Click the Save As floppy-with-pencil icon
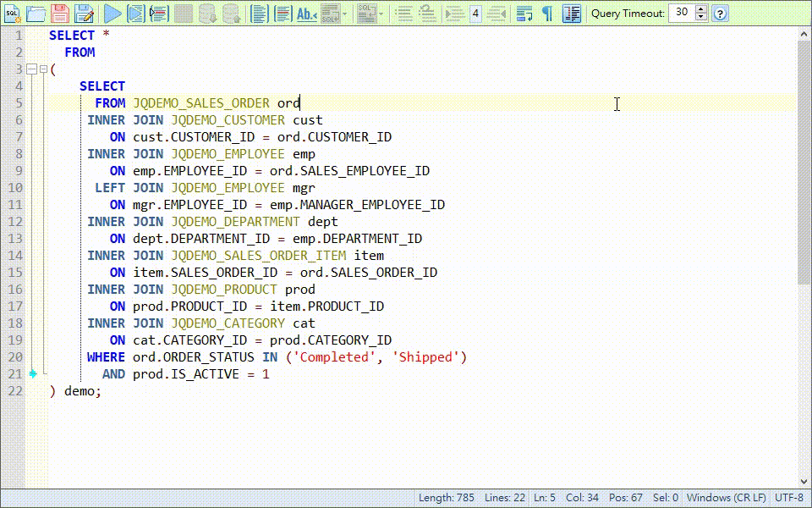The image size is (812, 508). click(84, 14)
